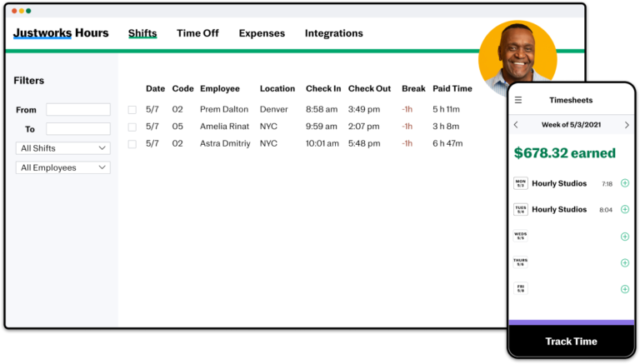Click the To date input field

tap(78, 129)
